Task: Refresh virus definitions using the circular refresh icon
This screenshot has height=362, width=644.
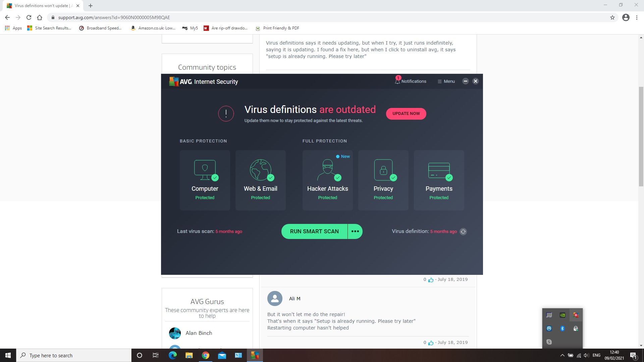Action: point(463,231)
